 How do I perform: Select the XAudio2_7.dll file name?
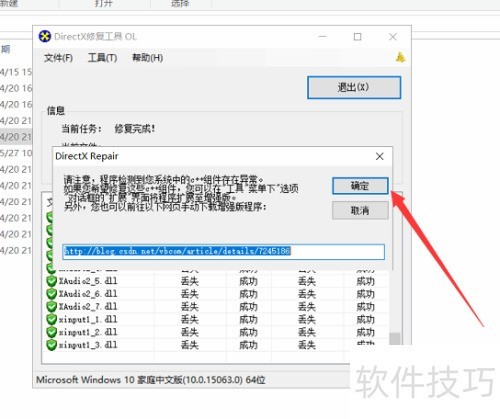(x=88, y=307)
